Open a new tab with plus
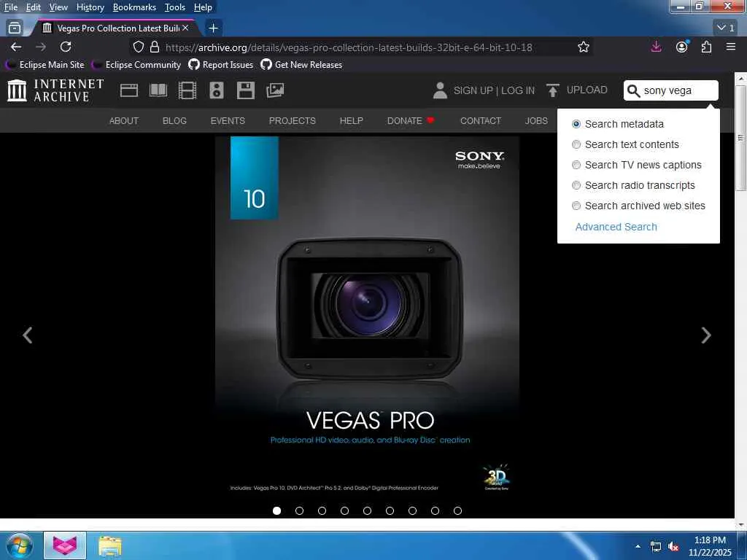This screenshot has height=560, width=747. [x=214, y=28]
